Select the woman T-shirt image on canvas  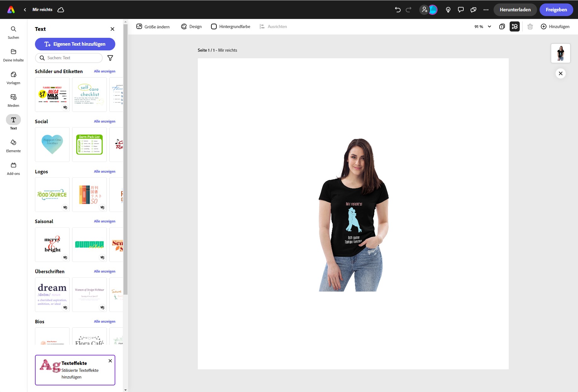click(x=353, y=215)
